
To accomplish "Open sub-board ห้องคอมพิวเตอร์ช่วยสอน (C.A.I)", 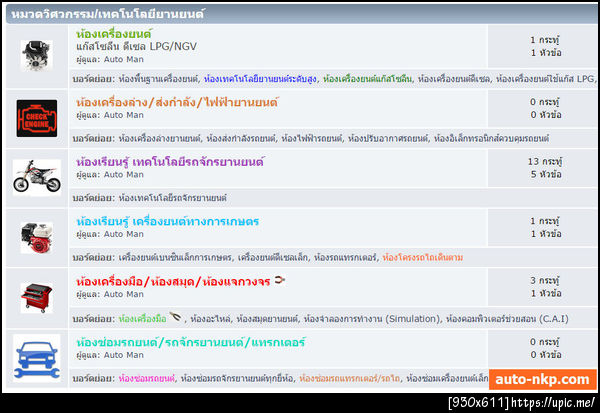I will click(x=507, y=318).
